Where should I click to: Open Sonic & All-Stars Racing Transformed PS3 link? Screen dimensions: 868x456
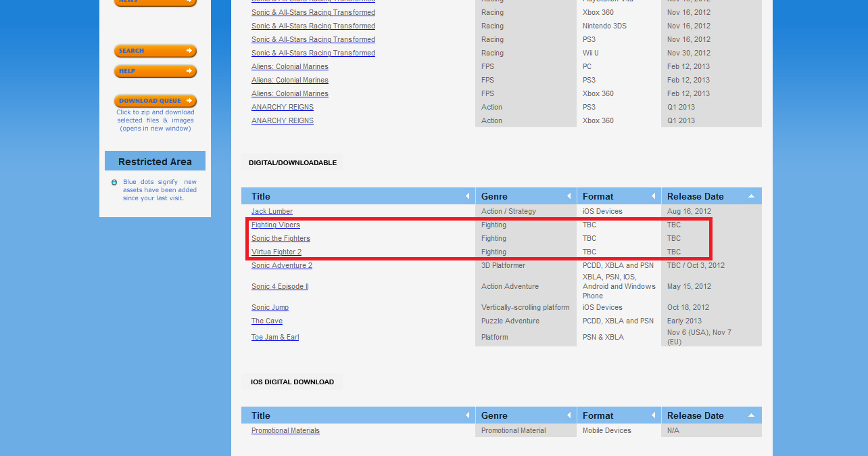(313, 39)
